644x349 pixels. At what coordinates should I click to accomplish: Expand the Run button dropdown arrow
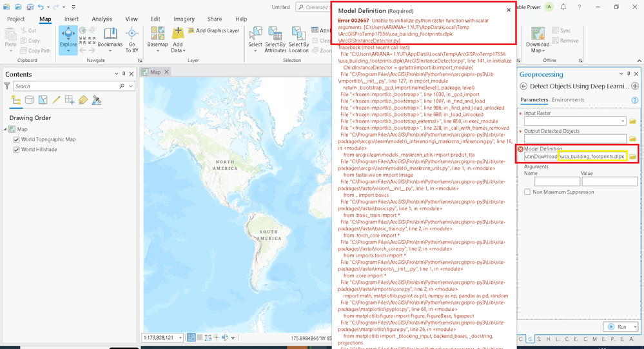(635, 327)
